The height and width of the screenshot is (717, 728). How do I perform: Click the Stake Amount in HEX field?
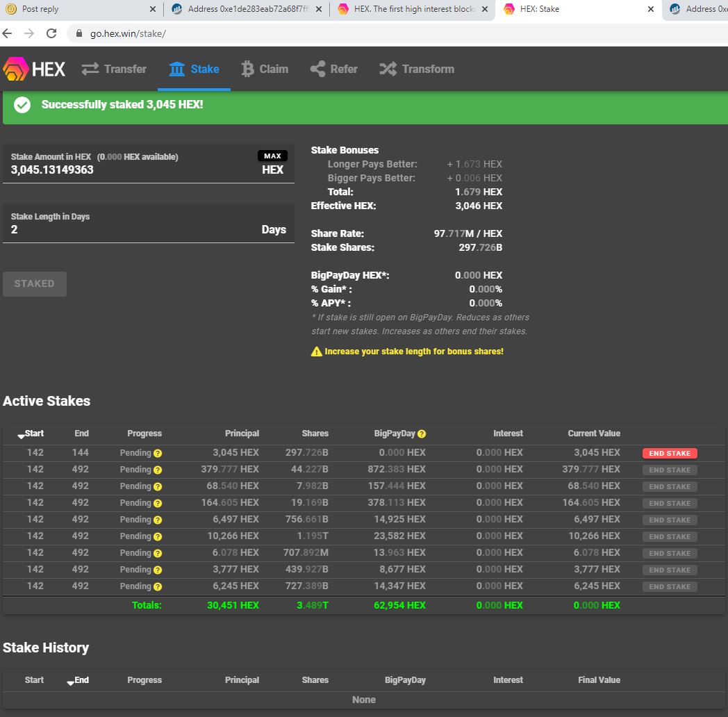(149, 163)
